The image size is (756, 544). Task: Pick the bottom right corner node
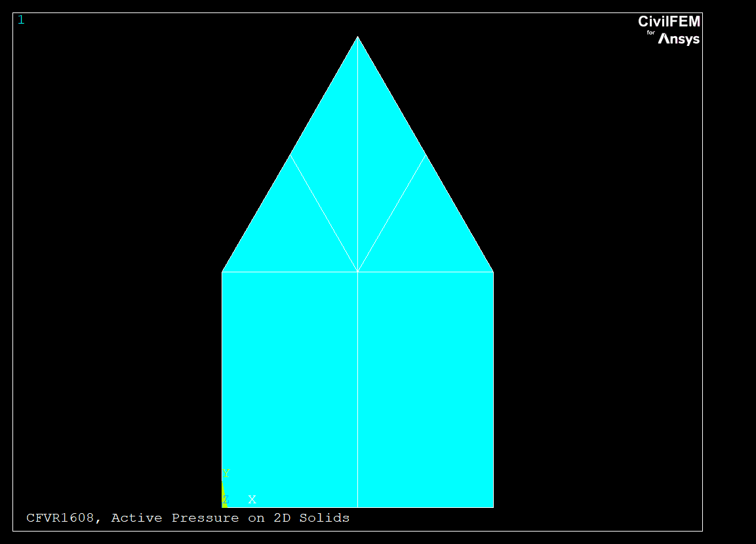coord(493,507)
